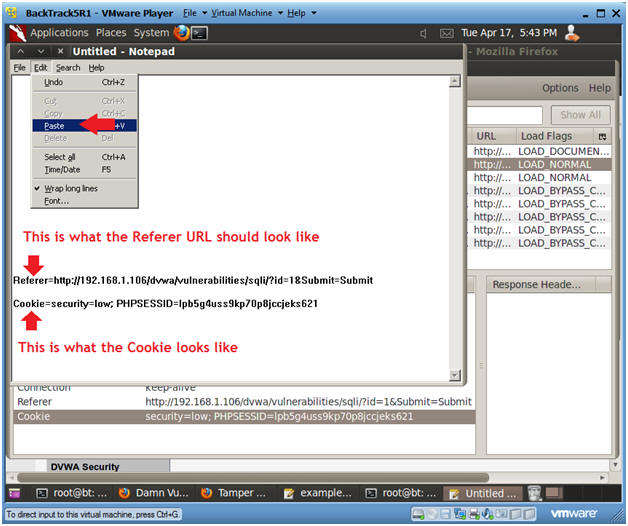Switch to Damn Vu... Firefox taskbar button
This screenshot has height=526, width=628.
(155, 493)
